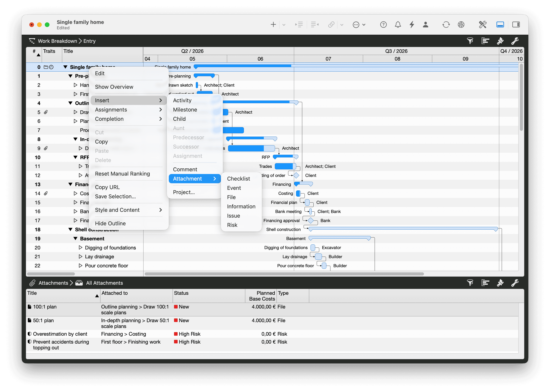Click the indent toolbar icon
Viewport: 550px width, 392px height.
click(299, 25)
